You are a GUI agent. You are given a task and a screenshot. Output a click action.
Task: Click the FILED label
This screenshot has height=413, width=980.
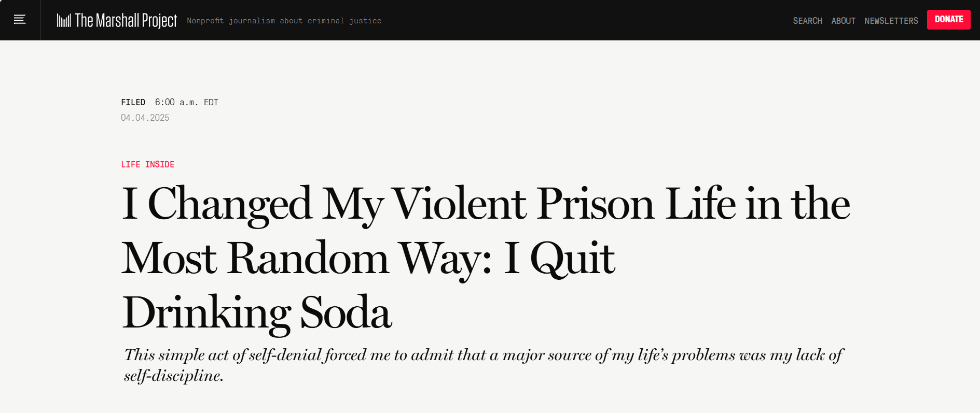point(133,102)
